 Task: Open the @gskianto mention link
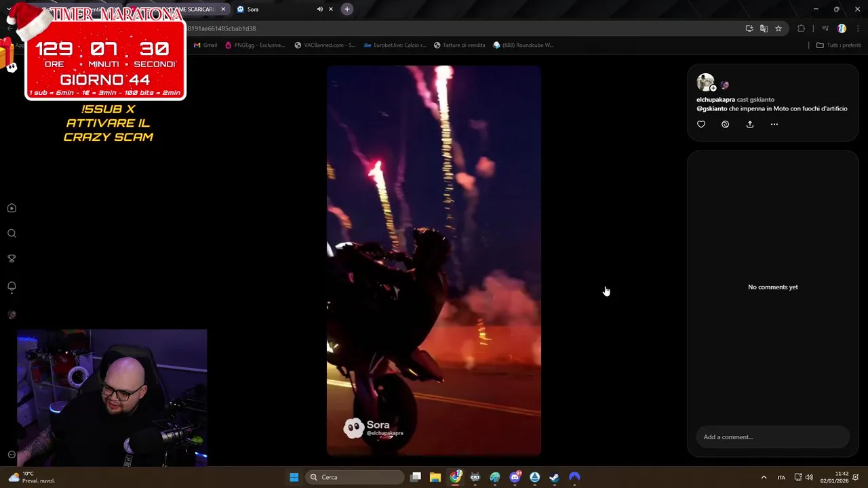point(711,108)
